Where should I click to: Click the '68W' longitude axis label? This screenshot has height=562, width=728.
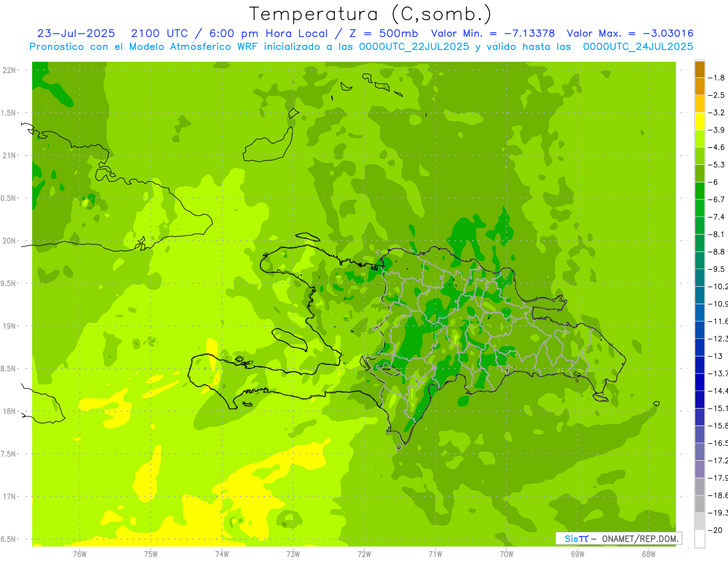pyautogui.click(x=649, y=554)
